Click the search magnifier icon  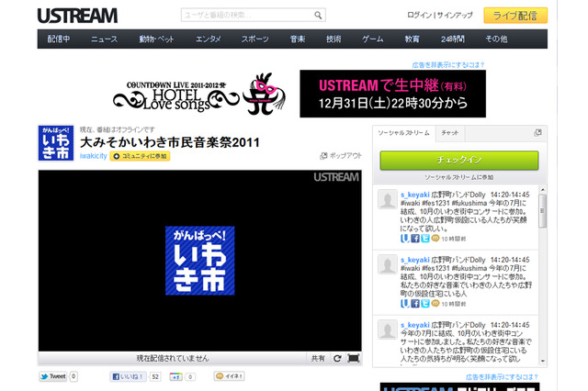click(318, 16)
